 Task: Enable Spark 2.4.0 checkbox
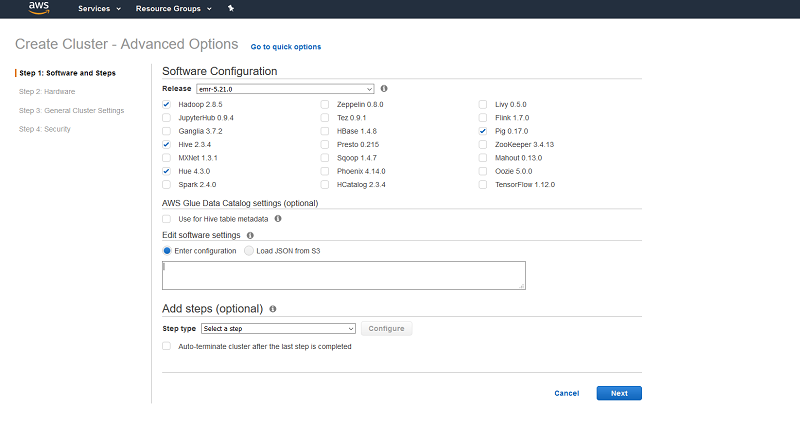coord(166,184)
